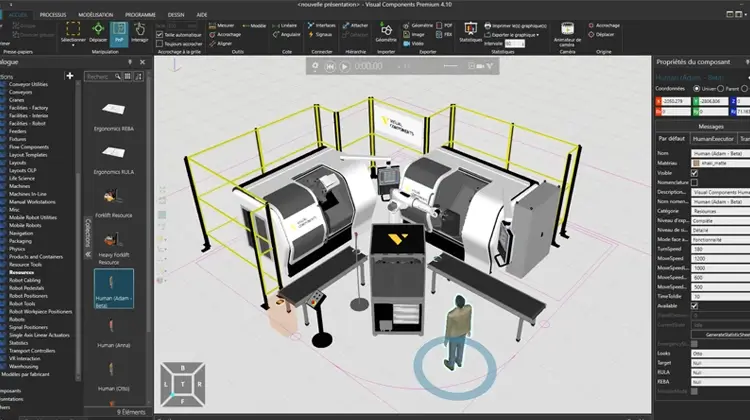Open the Niveau d'exp. dropdown
The height and width of the screenshot is (420, 750).
[x=720, y=221]
